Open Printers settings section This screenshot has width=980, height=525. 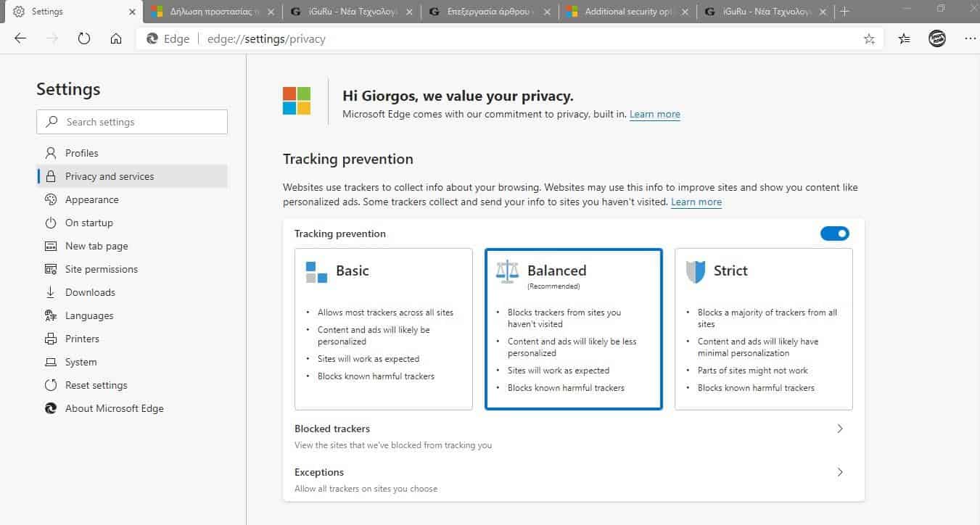point(132,339)
